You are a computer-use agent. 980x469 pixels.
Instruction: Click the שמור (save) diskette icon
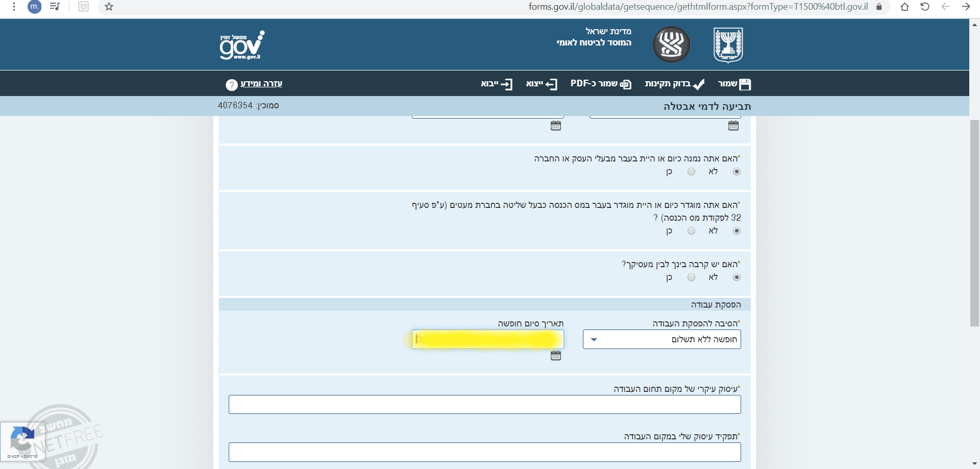[x=745, y=84]
